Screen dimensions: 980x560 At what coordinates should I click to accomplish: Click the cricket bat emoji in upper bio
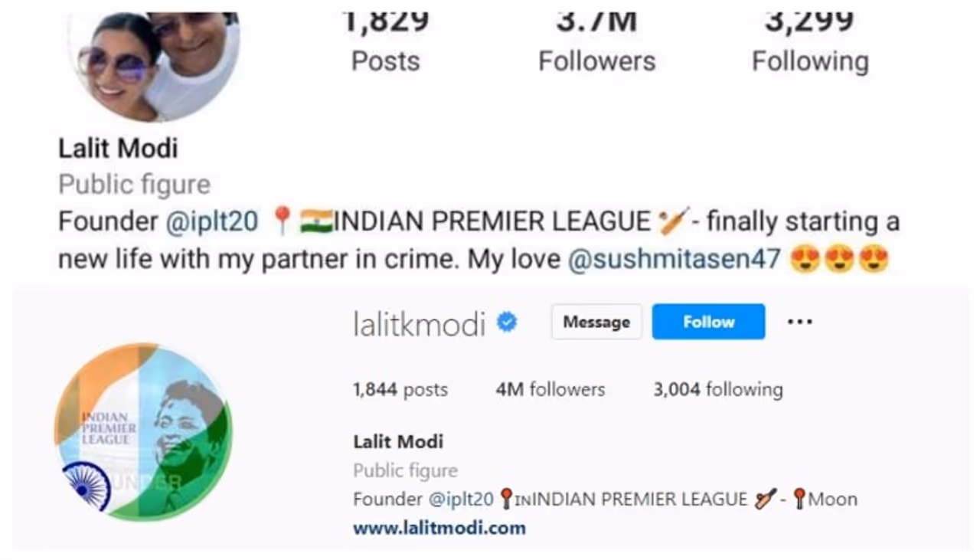click(x=674, y=221)
